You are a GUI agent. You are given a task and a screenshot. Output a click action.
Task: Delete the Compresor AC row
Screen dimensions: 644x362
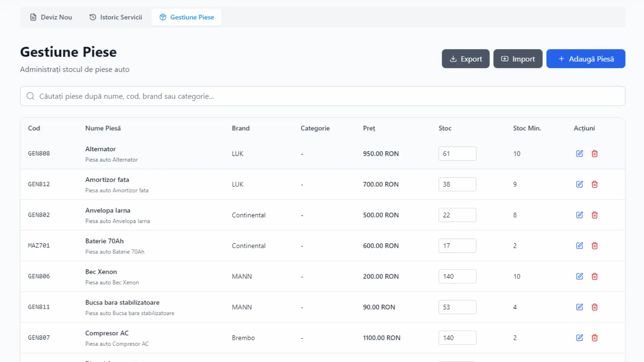pyautogui.click(x=594, y=338)
